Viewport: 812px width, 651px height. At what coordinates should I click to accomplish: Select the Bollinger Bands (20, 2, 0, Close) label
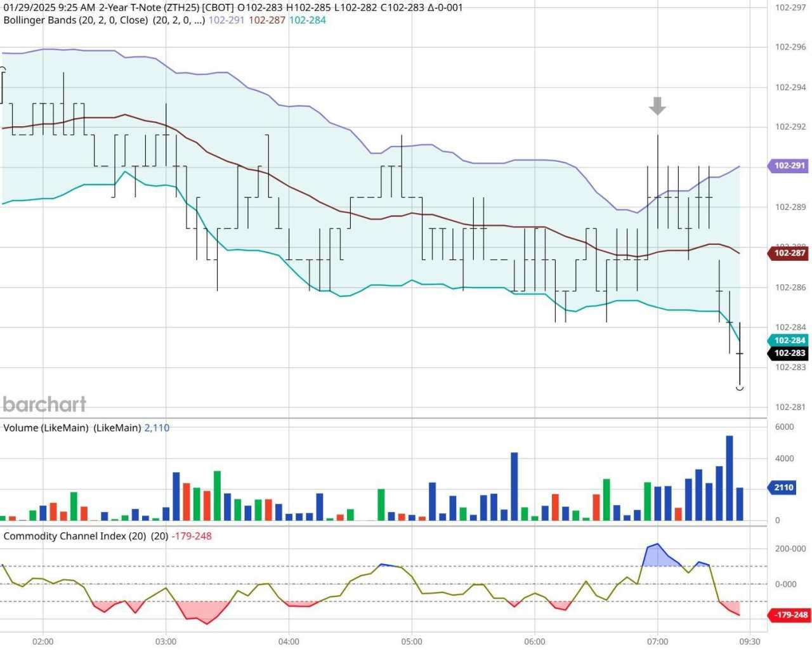click(x=76, y=20)
